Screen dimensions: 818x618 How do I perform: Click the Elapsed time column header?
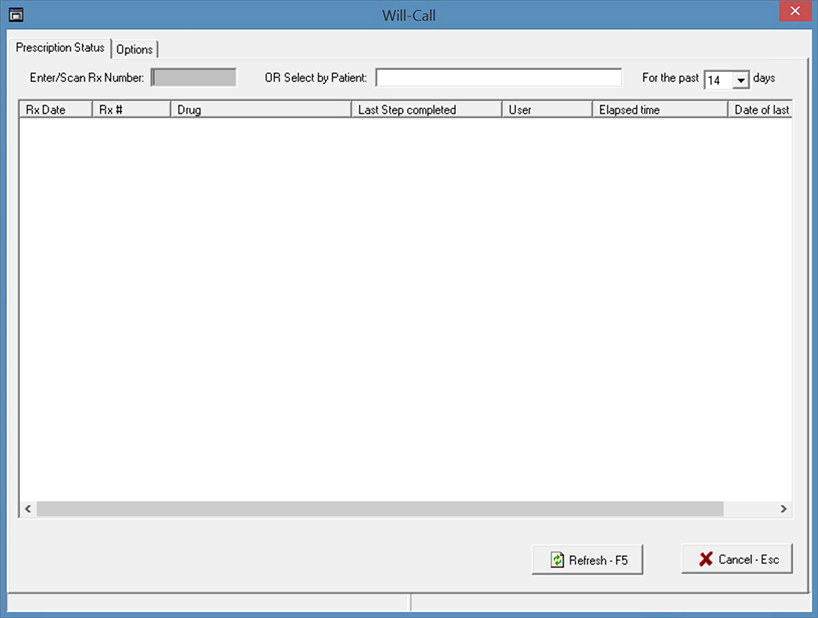pos(659,110)
